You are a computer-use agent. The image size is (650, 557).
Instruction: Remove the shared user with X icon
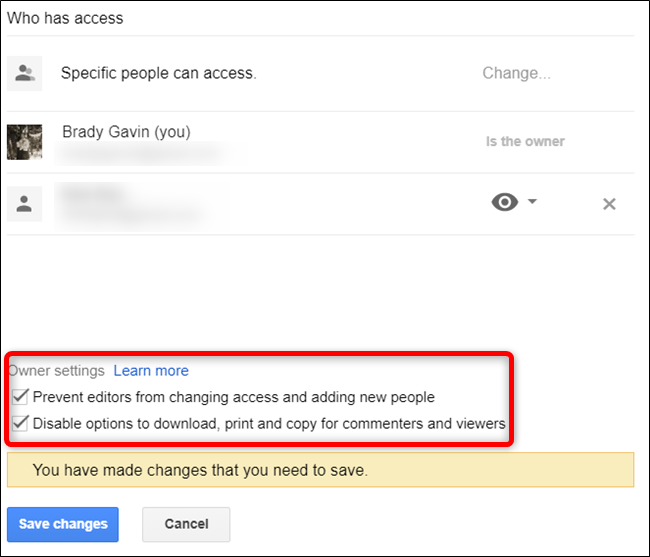pyautogui.click(x=609, y=204)
